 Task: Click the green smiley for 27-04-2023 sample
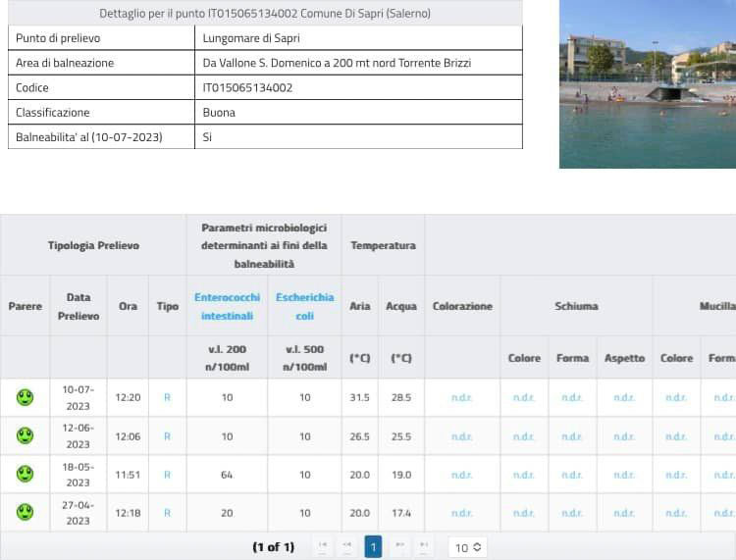(x=25, y=512)
